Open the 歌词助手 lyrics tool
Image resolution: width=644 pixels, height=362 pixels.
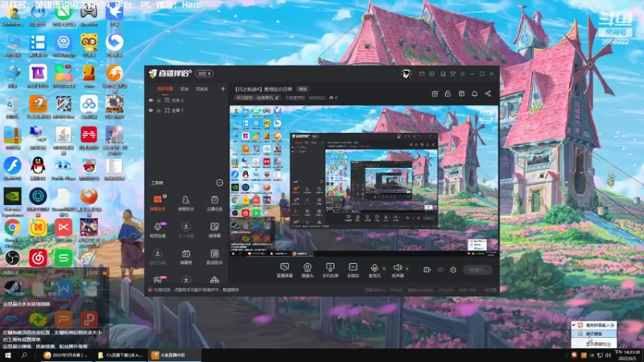tap(214, 257)
